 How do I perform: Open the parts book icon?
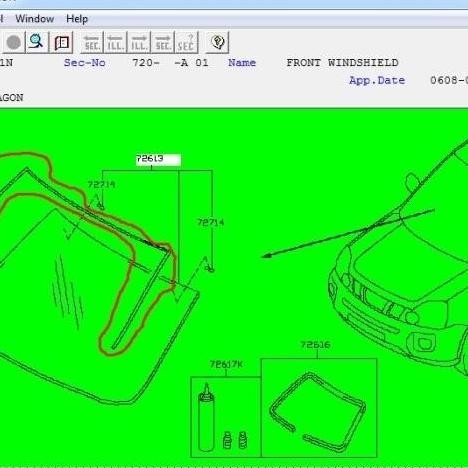(61, 42)
